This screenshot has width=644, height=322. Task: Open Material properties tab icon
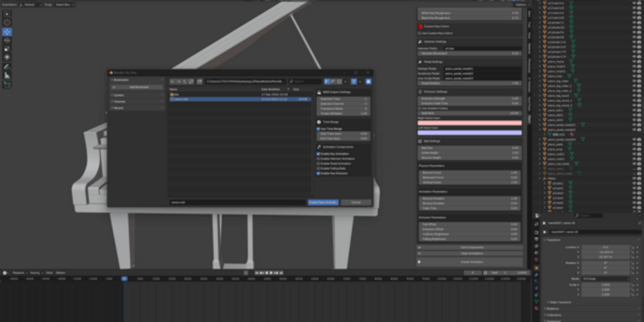pyautogui.click(x=536, y=308)
